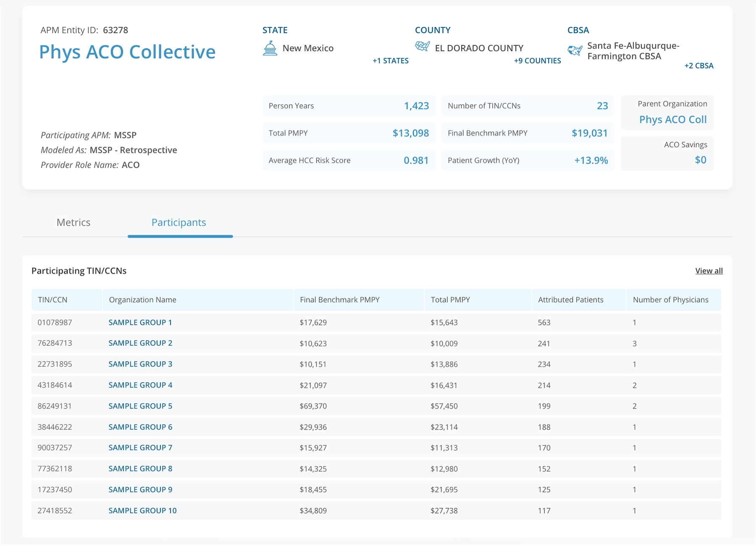Click the Modeled As MSSP - Retrospective text

click(109, 150)
